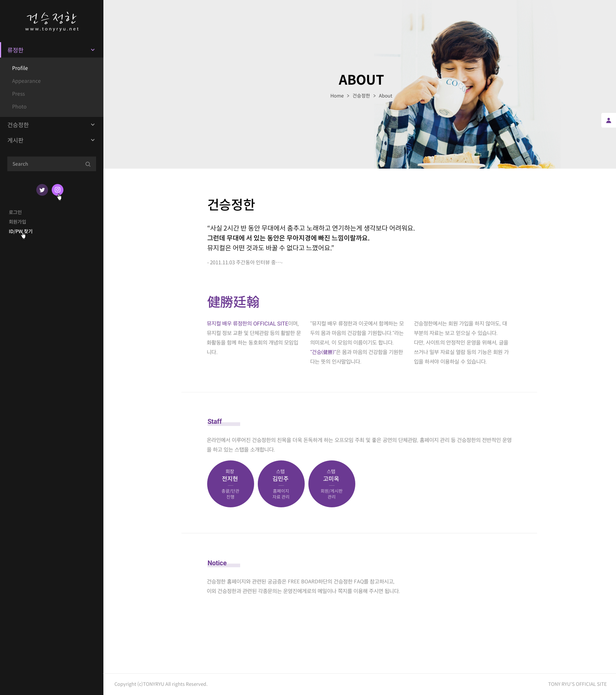Viewport: 616px width, 695px height.
Task: Click the search magnifier icon
Action: 88,164
